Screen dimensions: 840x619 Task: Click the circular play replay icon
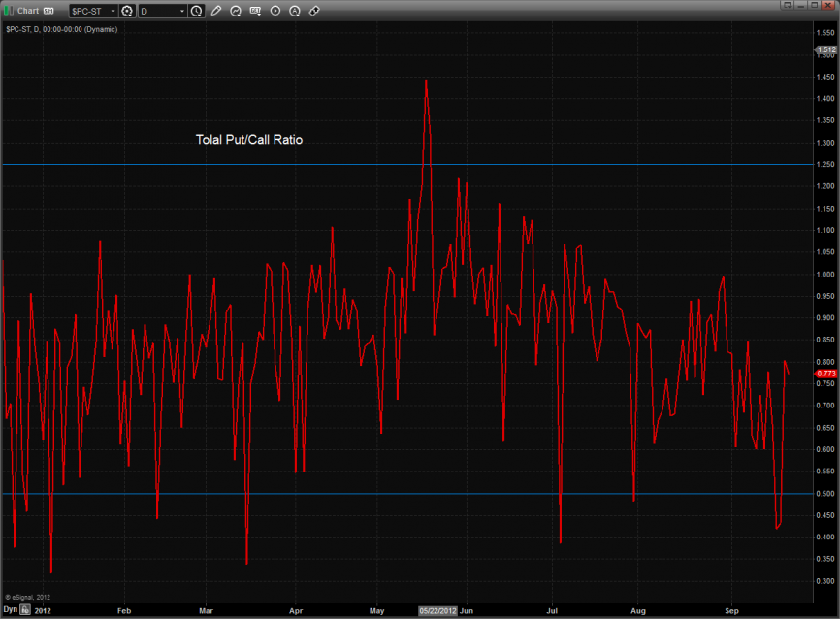pos(275,11)
